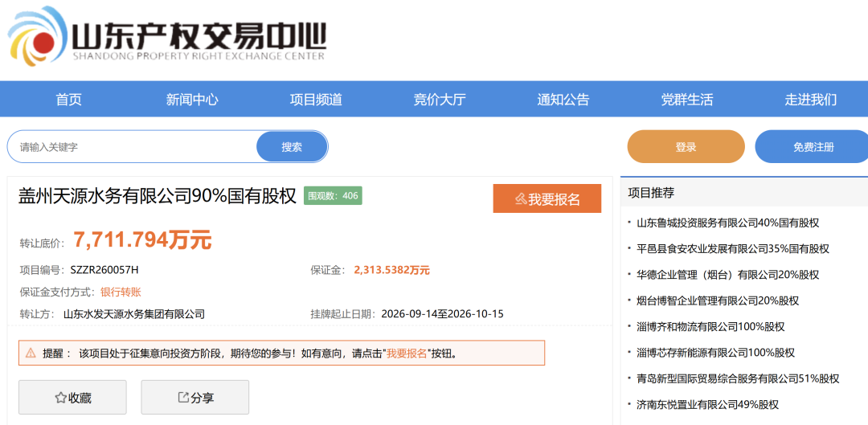Select 通知公告 in the navigation bar

pyautogui.click(x=563, y=100)
